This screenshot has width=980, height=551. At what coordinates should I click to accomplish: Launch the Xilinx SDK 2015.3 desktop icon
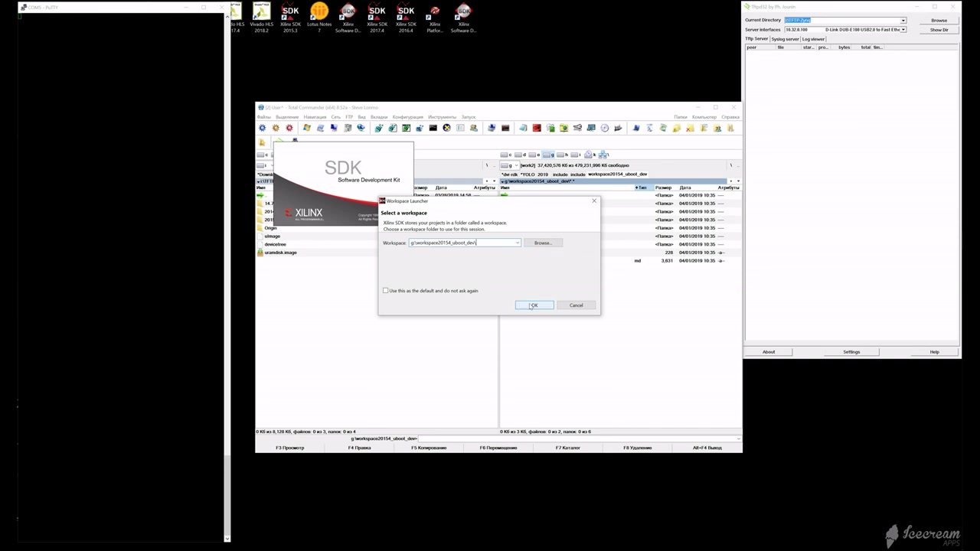(290, 14)
